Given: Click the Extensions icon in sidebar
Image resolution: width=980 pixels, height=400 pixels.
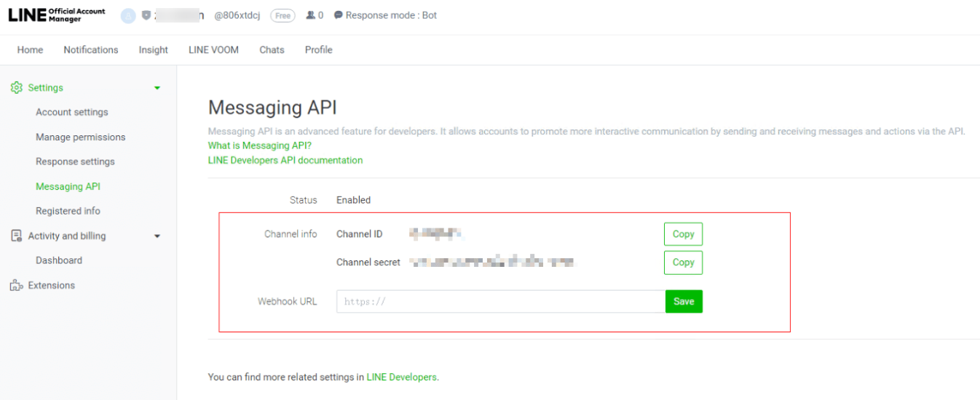Looking at the screenshot, I should [16, 285].
